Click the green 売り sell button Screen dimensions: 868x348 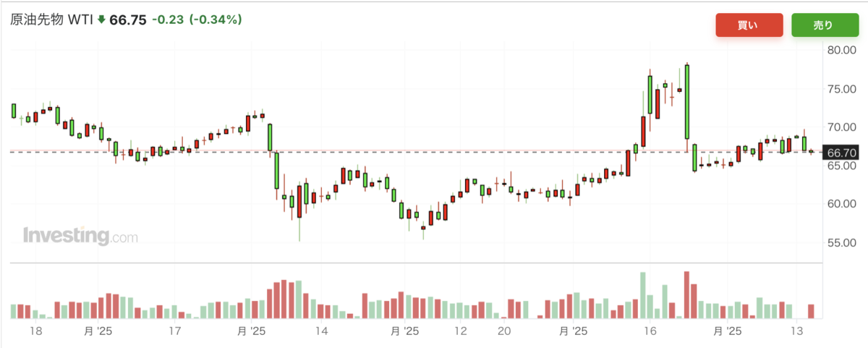tap(823, 25)
